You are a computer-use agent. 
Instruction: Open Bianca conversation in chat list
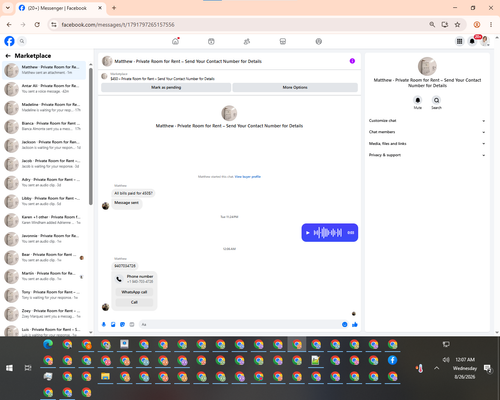pyautogui.click(x=44, y=126)
